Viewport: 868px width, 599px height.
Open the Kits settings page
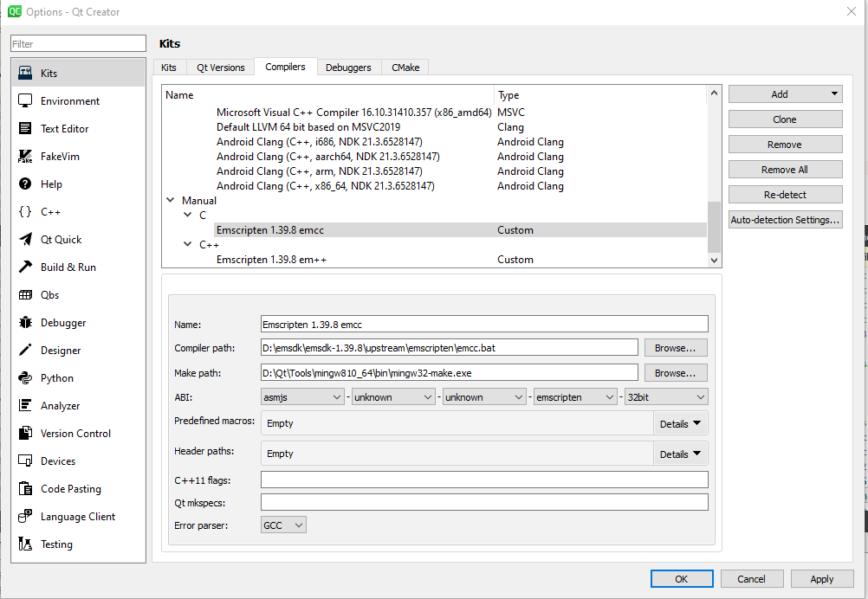50,73
